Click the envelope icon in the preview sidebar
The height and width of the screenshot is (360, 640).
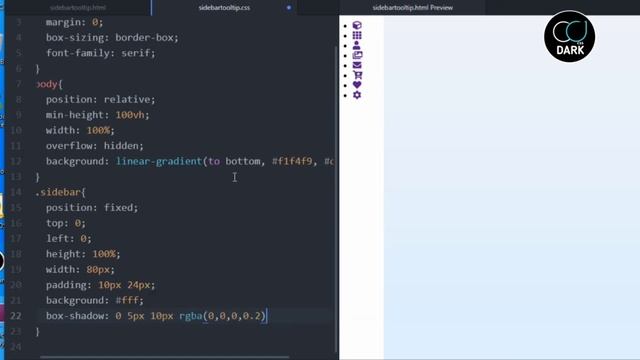(x=357, y=65)
